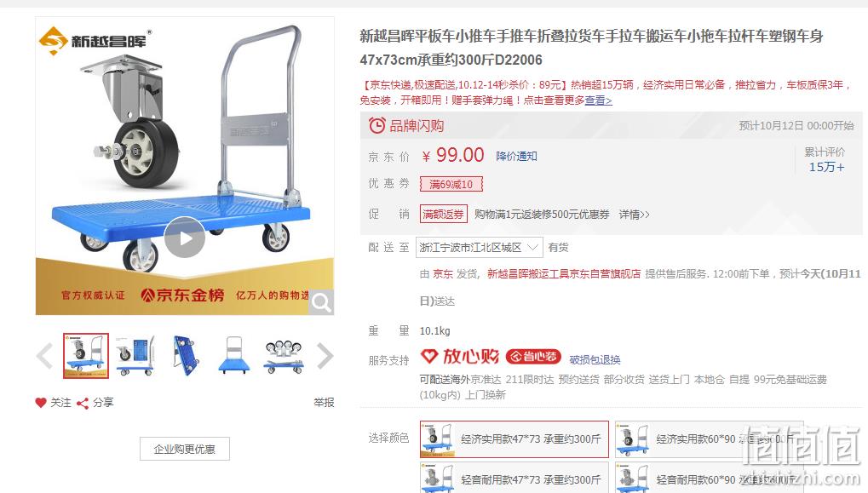Click the magnifier zoom icon on product image
This screenshot has width=868, height=493.
(321, 302)
